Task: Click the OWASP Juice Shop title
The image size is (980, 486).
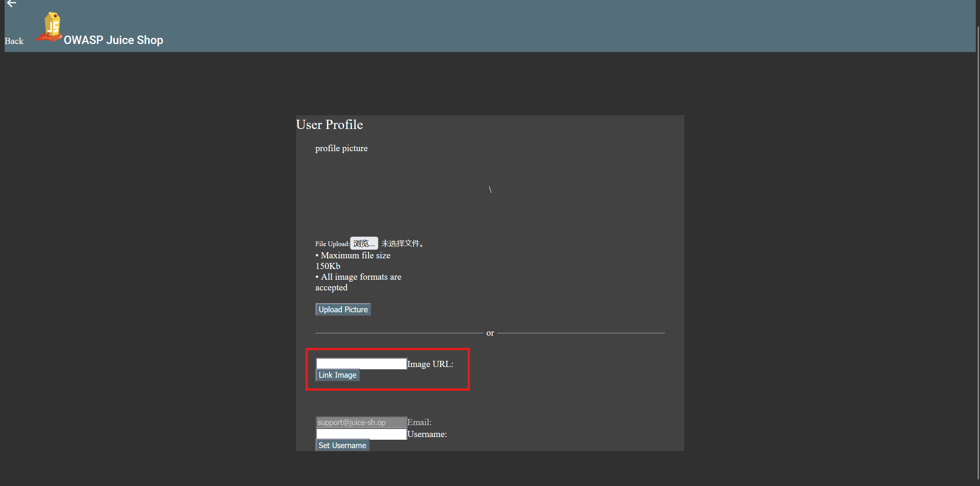Action: point(113,40)
